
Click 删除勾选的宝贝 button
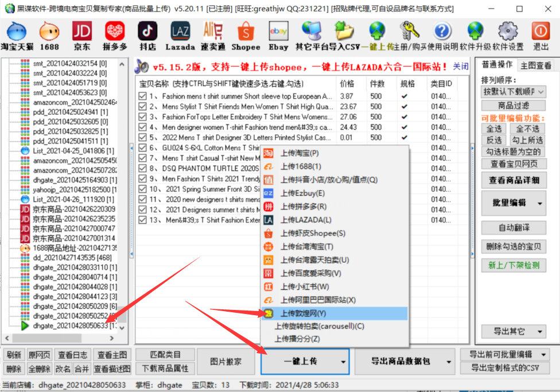click(x=514, y=246)
